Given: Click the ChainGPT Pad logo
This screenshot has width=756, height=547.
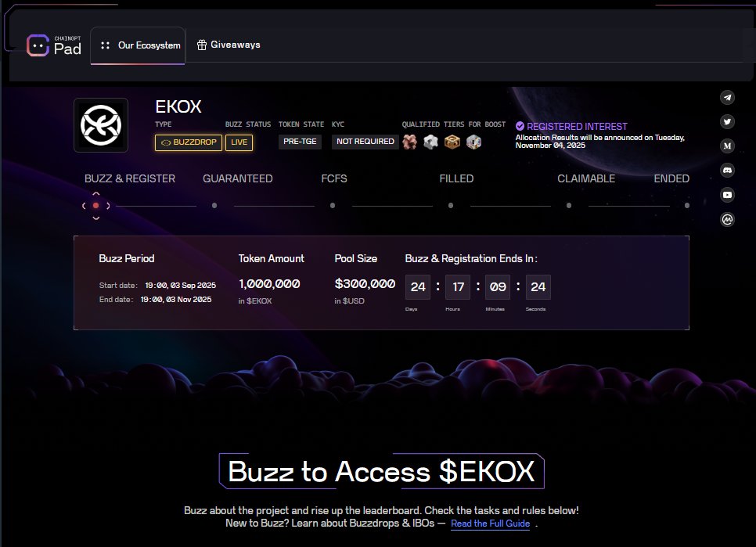Looking at the screenshot, I should [x=54, y=45].
